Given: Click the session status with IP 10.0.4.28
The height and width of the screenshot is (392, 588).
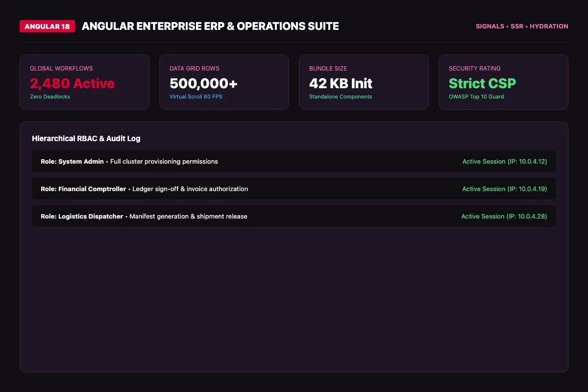Looking at the screenshot, I should tap(504, 216).
